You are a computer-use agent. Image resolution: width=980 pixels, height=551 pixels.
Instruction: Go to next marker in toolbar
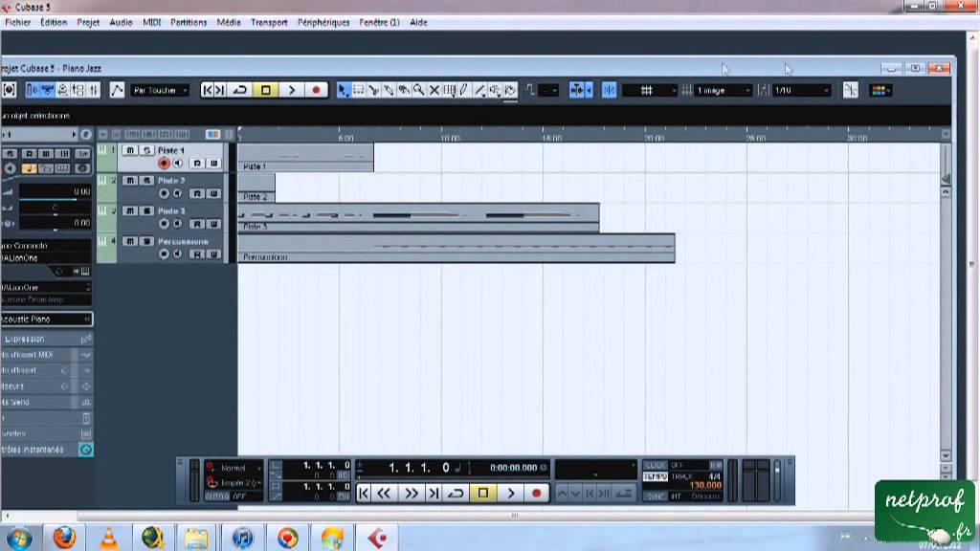tap(220, 91)
